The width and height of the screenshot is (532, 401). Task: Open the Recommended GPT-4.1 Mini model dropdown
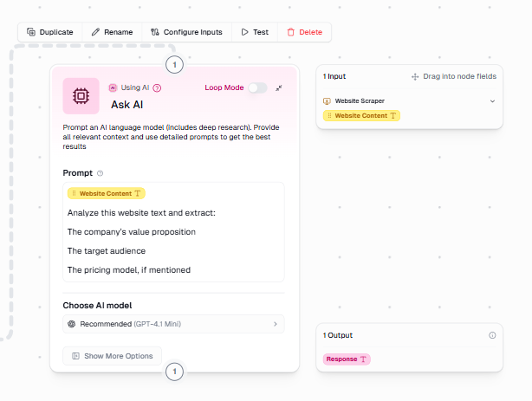coord(173,324)
